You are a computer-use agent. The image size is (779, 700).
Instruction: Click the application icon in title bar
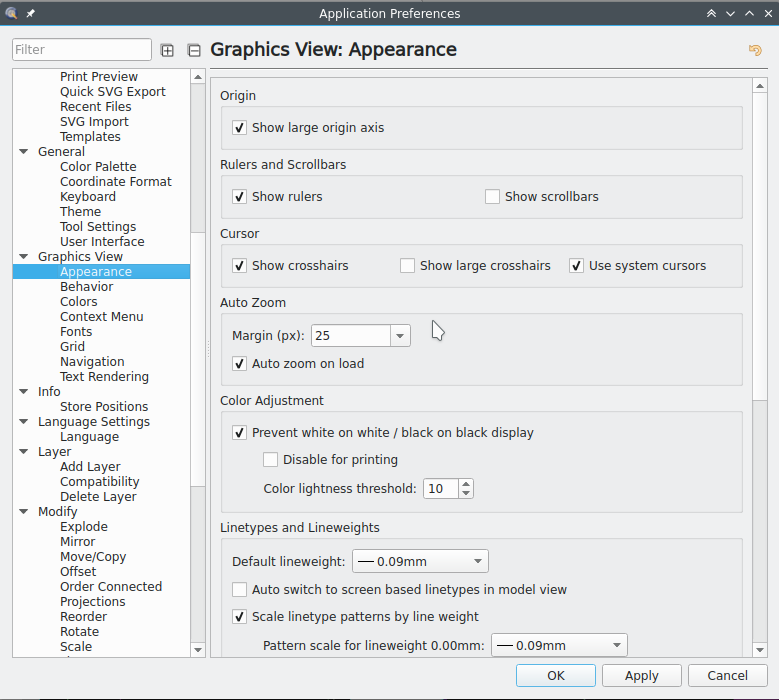11,13
